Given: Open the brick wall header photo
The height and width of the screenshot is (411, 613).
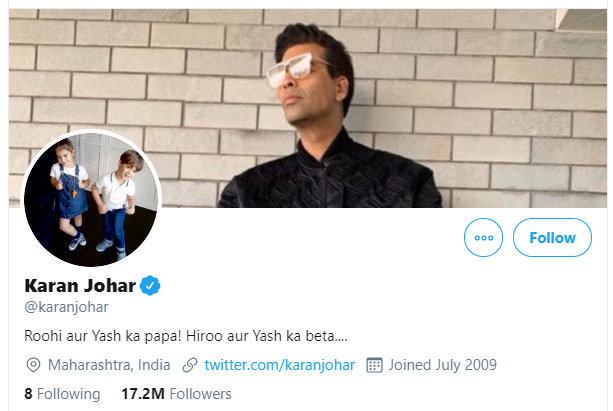Looking at the screenshot, I should [x=308, y=108].
